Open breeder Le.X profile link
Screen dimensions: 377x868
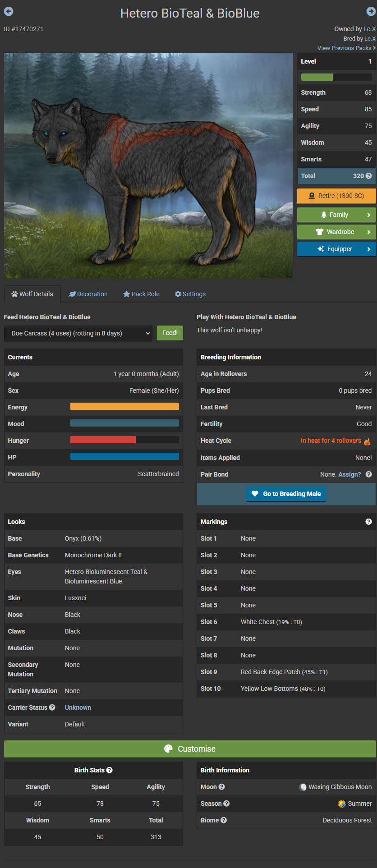coord(370,39)
